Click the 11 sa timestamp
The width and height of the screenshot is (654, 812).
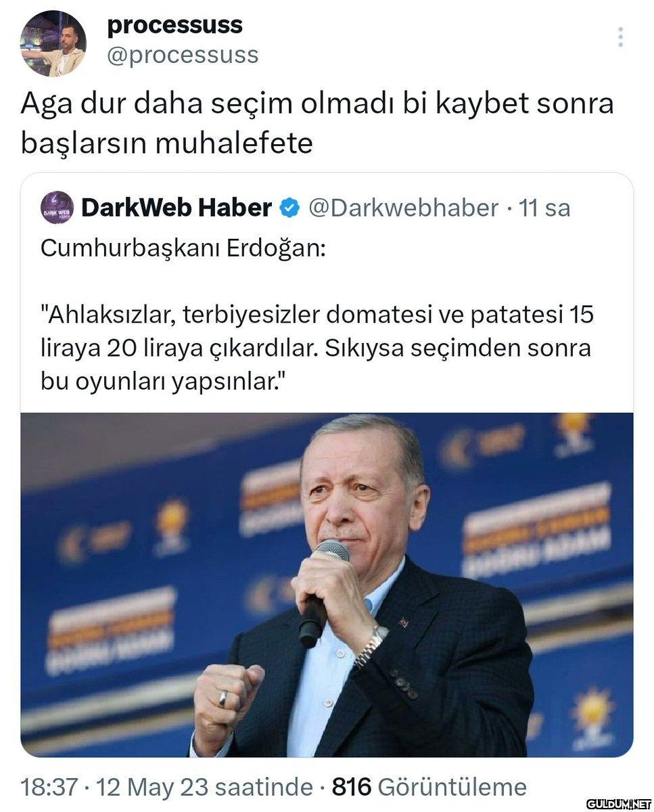click(544, 208)
